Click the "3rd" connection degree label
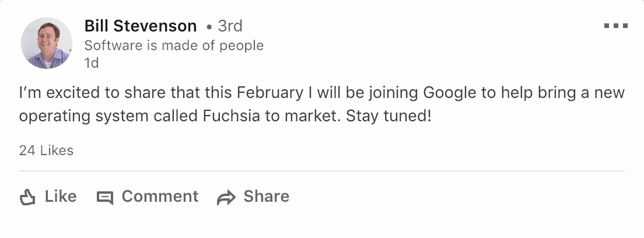The height and width of the screenshot is (238, 644). tap(230, 26)
